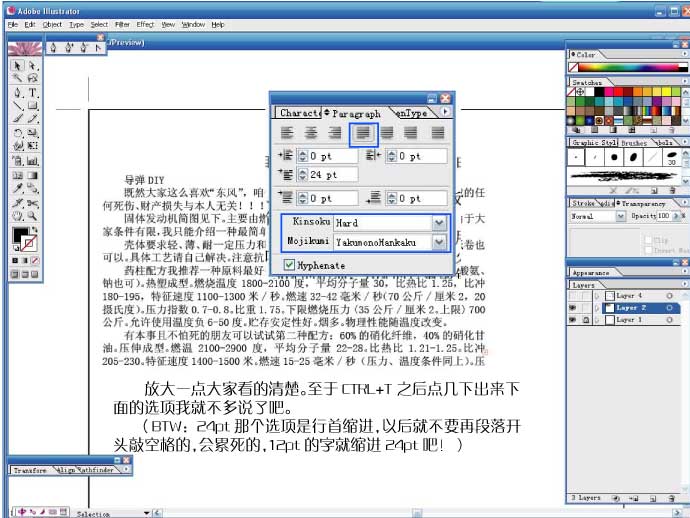
Task: Show hidden Layer 4 visibility box
Action: click(x=572, y=295)
